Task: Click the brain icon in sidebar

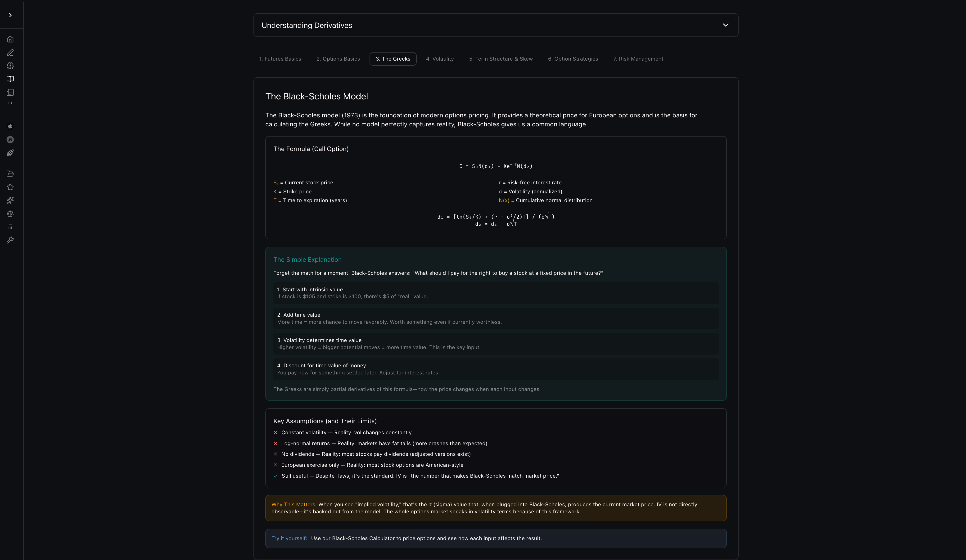Action: tap(10, 66)
